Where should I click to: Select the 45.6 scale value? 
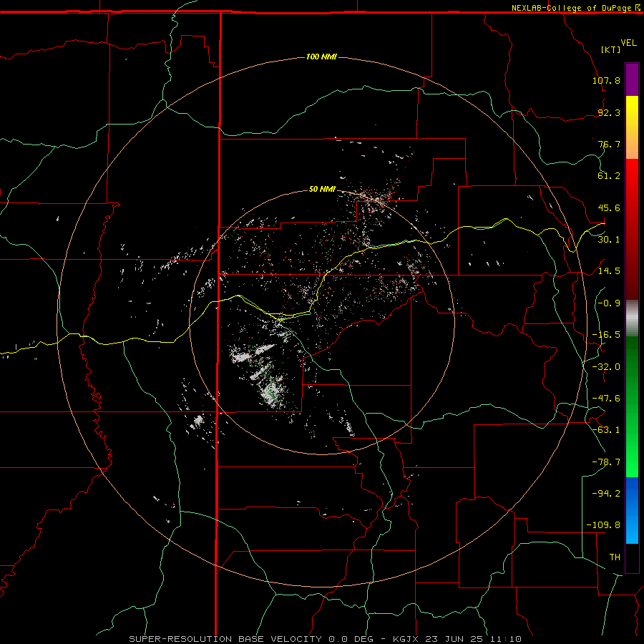(609, 208)
